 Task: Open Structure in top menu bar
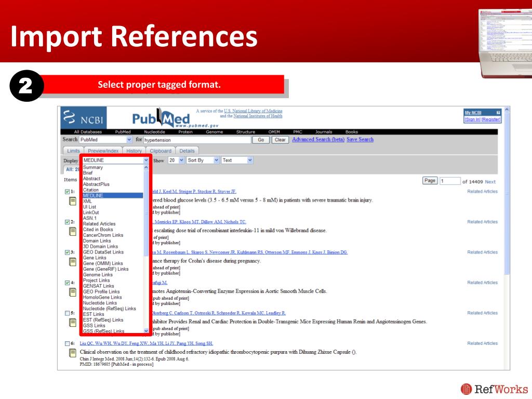(246, 132)
